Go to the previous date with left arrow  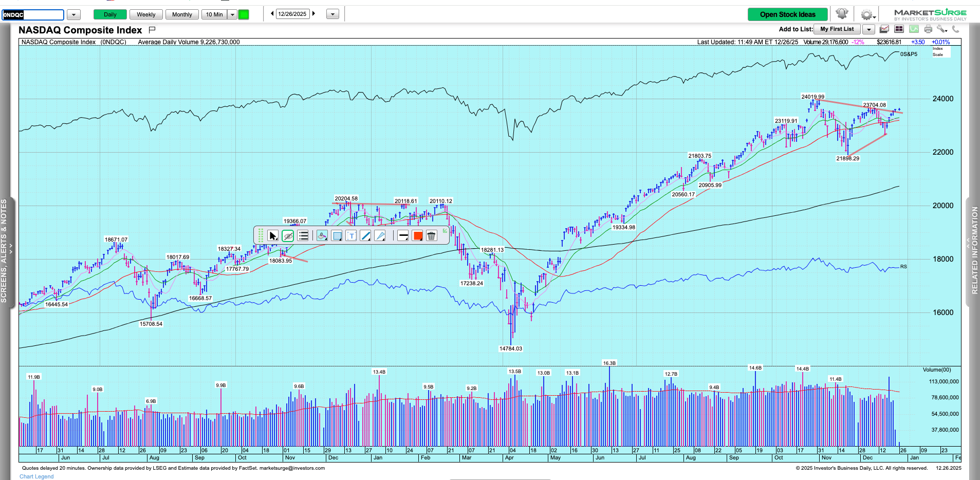272,14
